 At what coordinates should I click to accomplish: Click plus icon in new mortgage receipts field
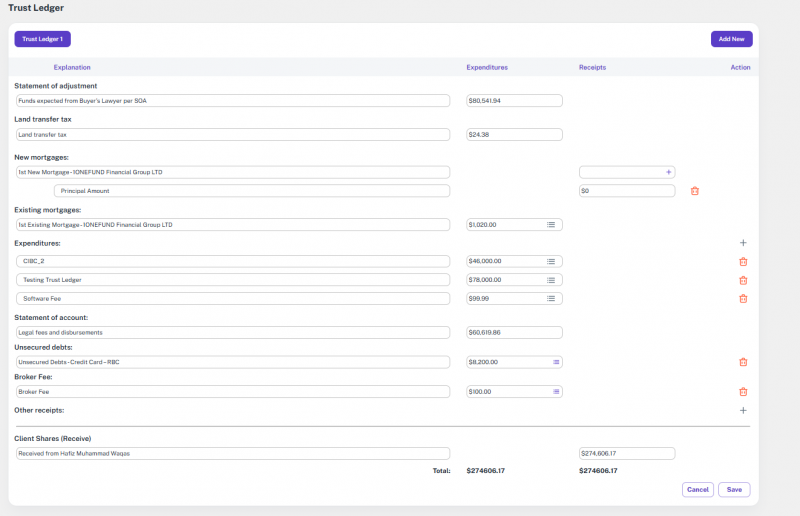point(668,172)
